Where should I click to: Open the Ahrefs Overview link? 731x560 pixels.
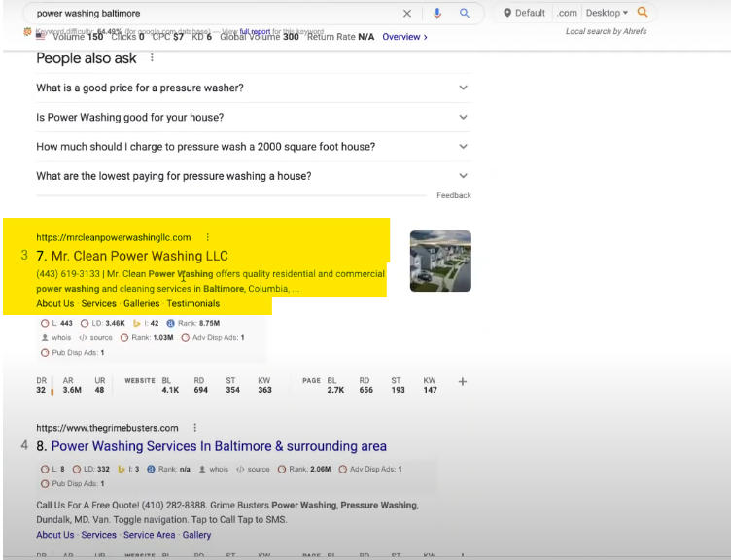404,37
